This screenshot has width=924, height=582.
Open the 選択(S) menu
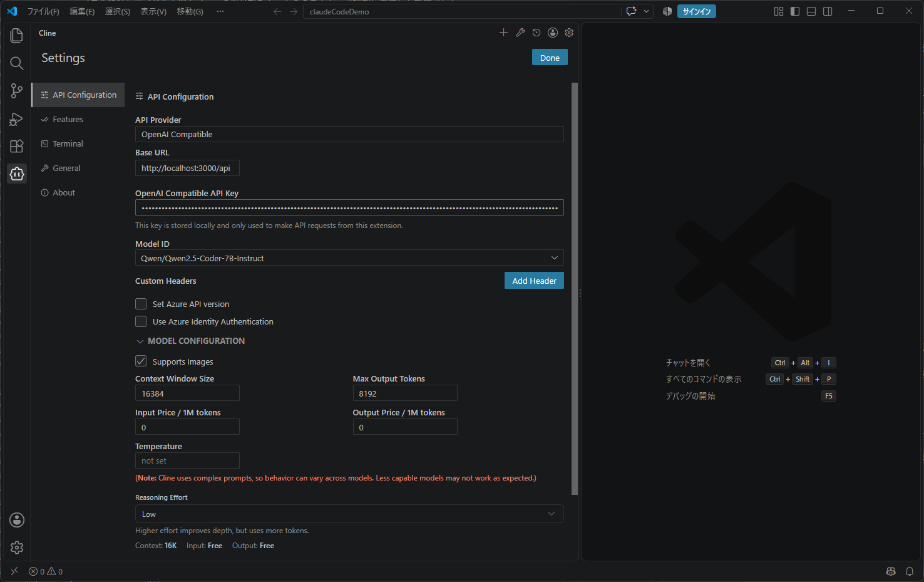coord(118,11)
